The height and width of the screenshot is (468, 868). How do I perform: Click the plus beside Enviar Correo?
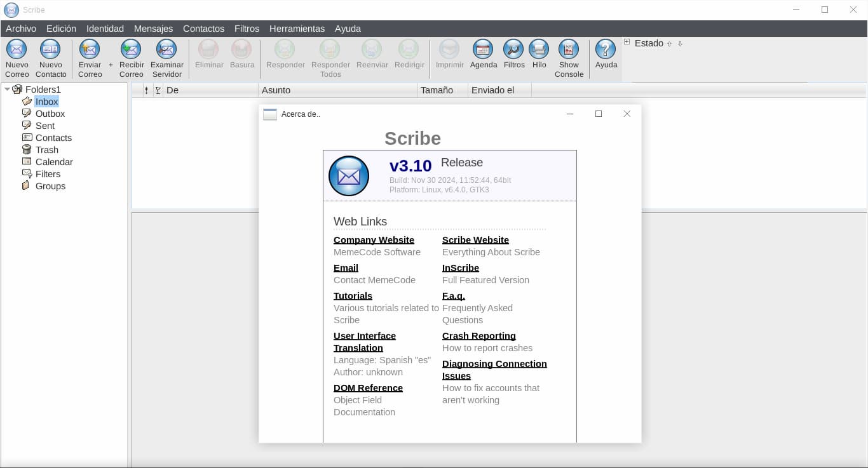coord(111,65)
